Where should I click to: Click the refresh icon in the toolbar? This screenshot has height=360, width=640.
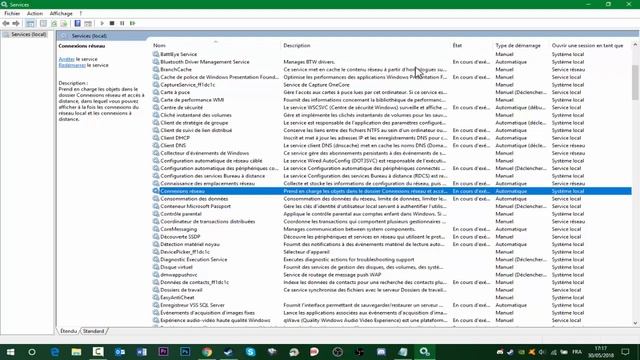click(x=54, y=24)
